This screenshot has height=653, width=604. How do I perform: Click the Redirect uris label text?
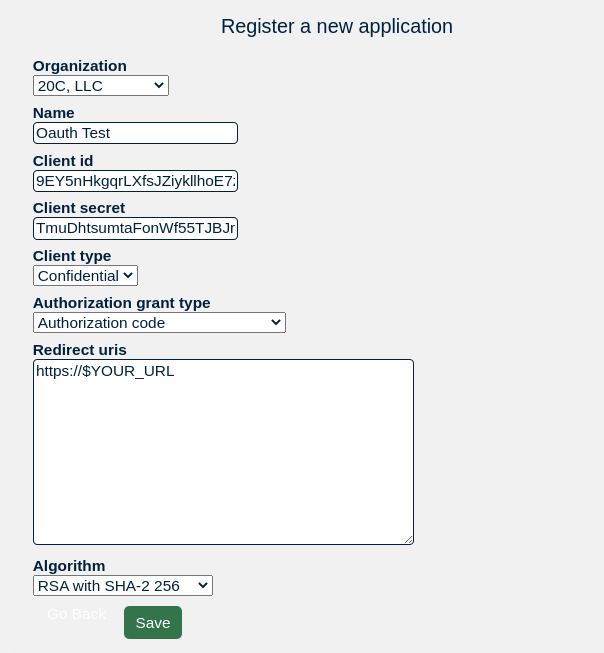click(80, 350)
